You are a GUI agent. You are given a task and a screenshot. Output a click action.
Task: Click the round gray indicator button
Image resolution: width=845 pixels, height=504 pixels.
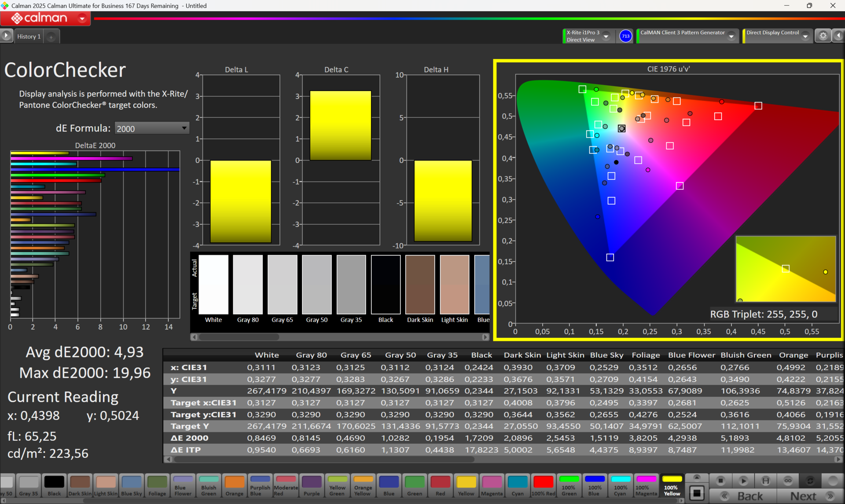832,481
